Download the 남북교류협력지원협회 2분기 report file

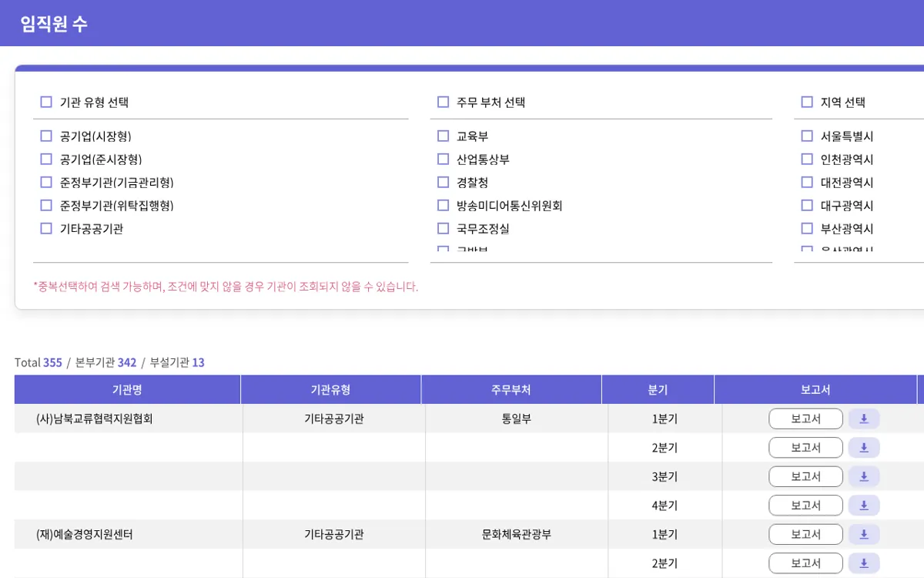[864, 448]
